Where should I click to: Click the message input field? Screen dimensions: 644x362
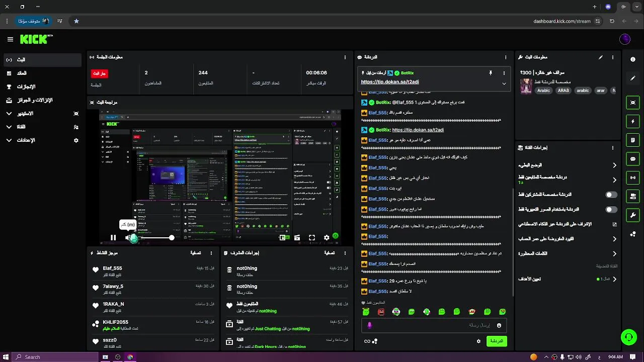pos(433,325)
